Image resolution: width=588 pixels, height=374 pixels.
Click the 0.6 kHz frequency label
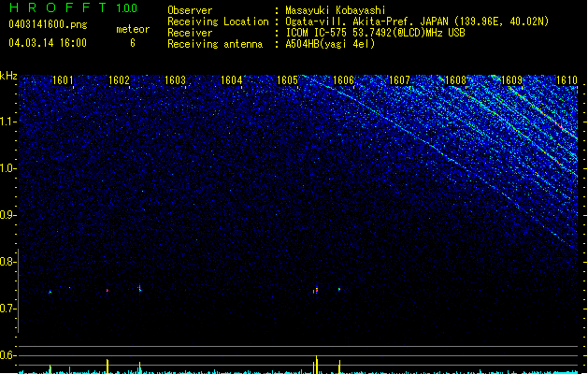(8, 355)
